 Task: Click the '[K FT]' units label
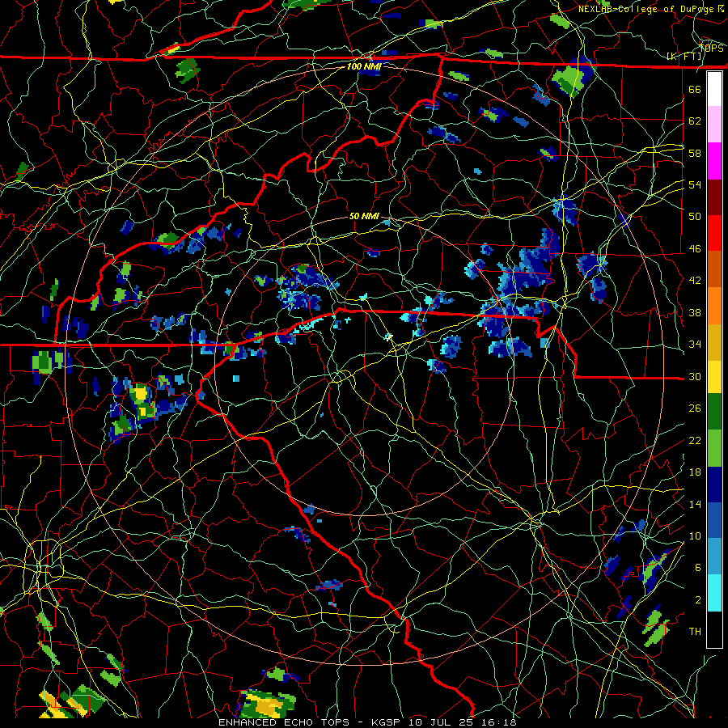(x=685, y=56)
